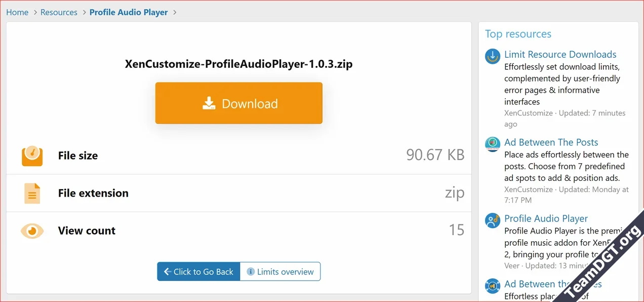
Task: Open the Profile Audio Player resource link
Action: click(546, 218)
